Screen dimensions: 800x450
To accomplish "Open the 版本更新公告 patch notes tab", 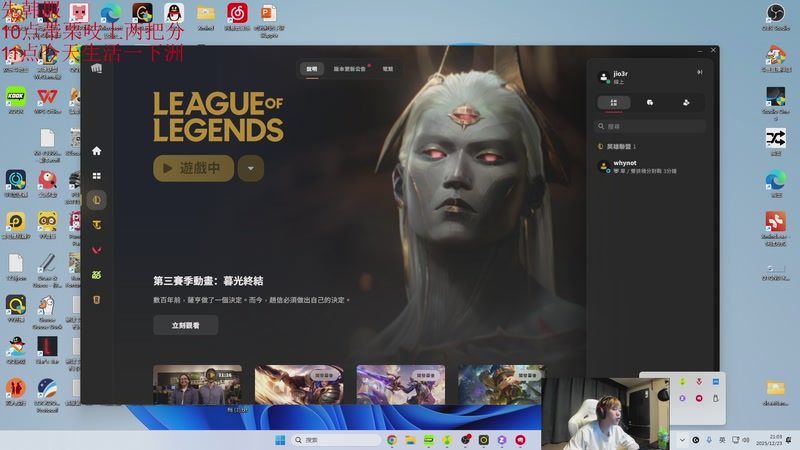I will [x=350, y=69].
